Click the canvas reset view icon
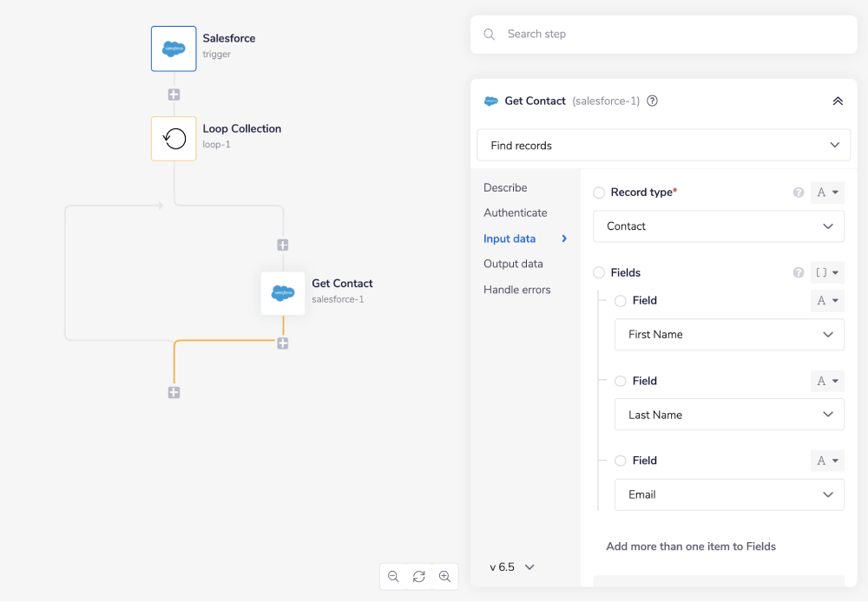Screen dimensions: 868x602 coord(419,576)
